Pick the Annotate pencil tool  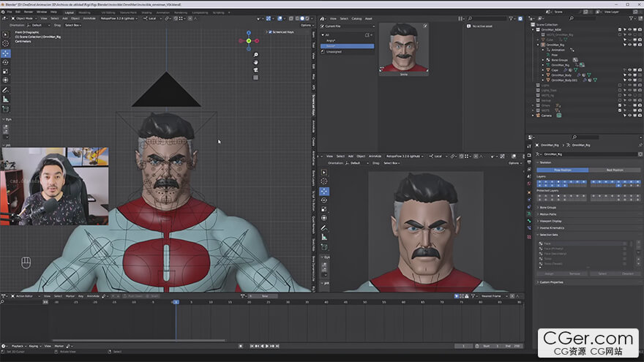[6, 90]
